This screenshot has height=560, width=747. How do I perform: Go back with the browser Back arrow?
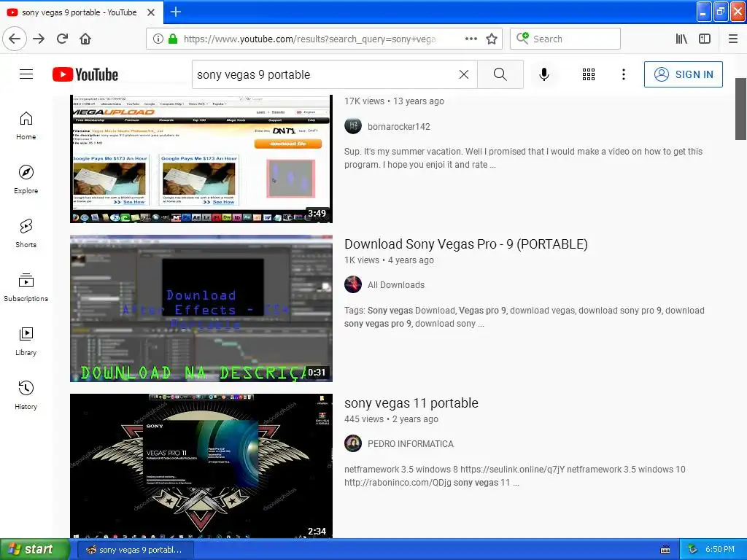pyautogui.click(x=15, y=39)
